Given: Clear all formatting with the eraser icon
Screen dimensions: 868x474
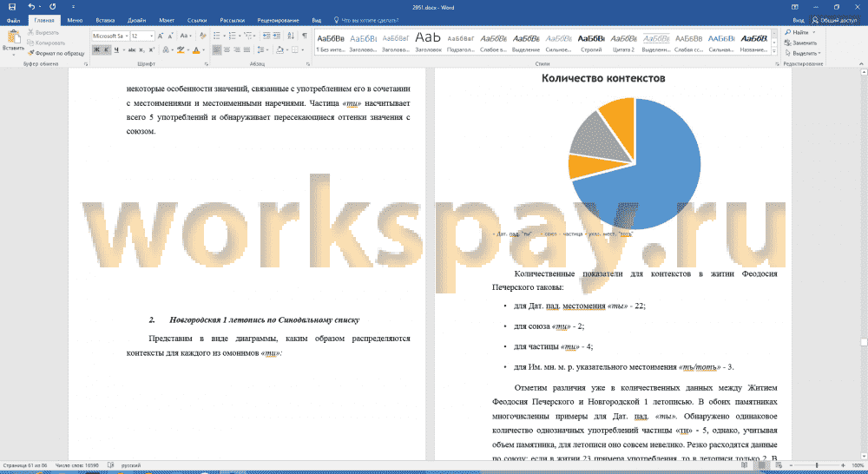Looking at the screenshot, I should point(202,36).
